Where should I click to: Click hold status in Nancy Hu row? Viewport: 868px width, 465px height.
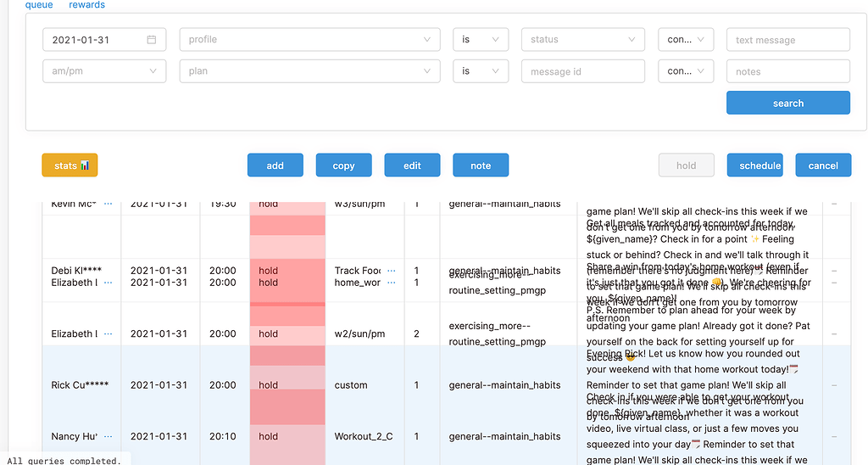coord(269,436)
